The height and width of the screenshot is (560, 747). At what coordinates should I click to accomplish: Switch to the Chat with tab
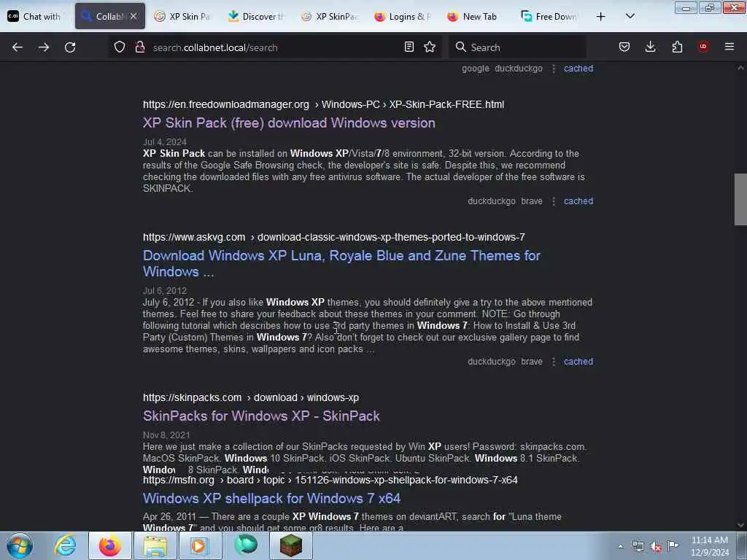pyautogui.click(x=34, y=16)
